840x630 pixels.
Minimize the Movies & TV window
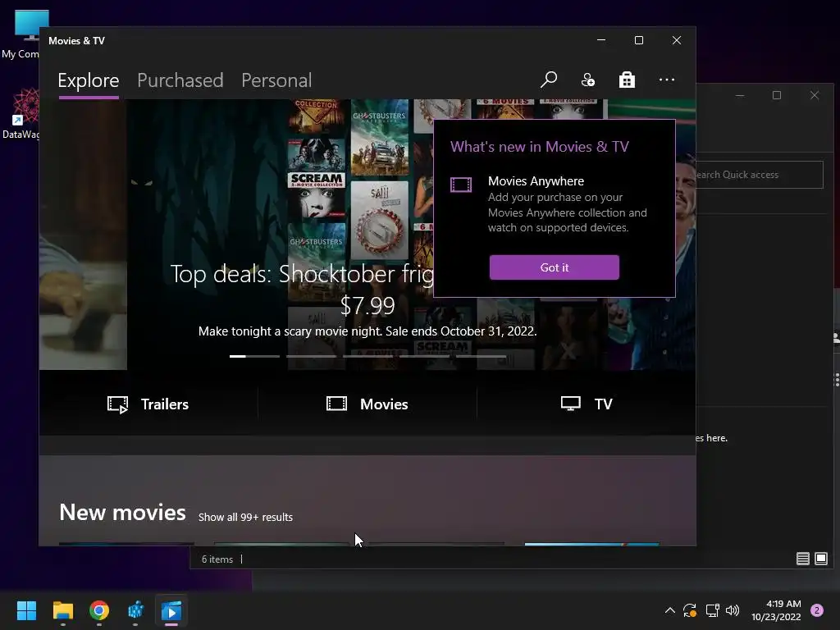point(601,40)
